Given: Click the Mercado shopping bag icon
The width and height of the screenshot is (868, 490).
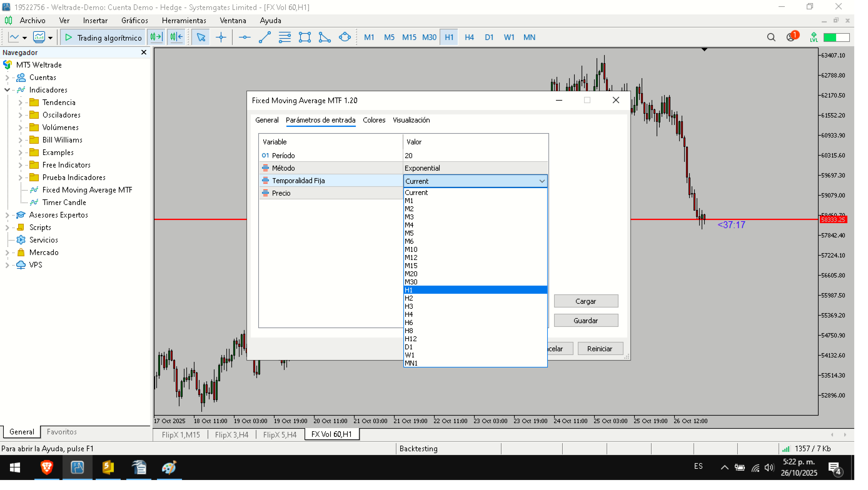Looking at the screenshot, I should click(21, 252).
